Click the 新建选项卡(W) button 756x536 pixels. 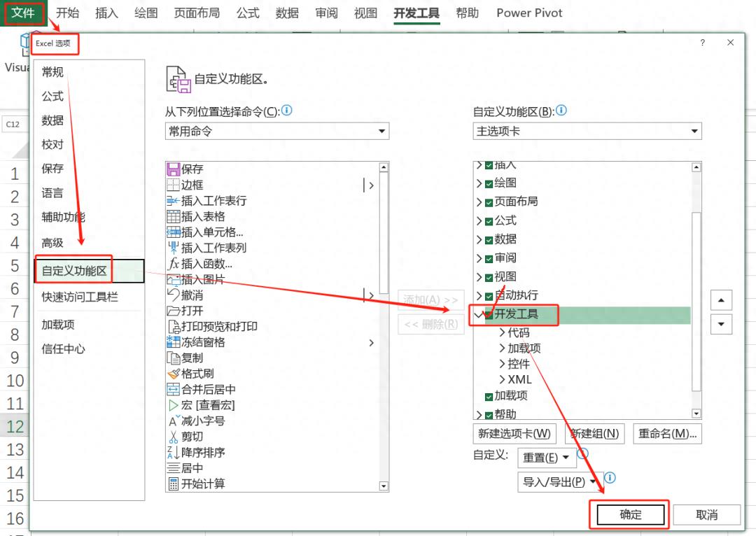[x=514, y=434]
